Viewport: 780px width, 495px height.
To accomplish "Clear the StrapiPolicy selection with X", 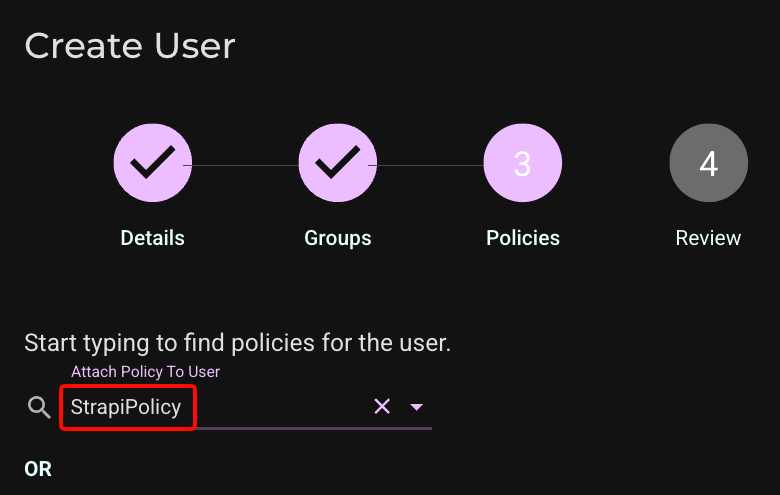I will (382, 406).
